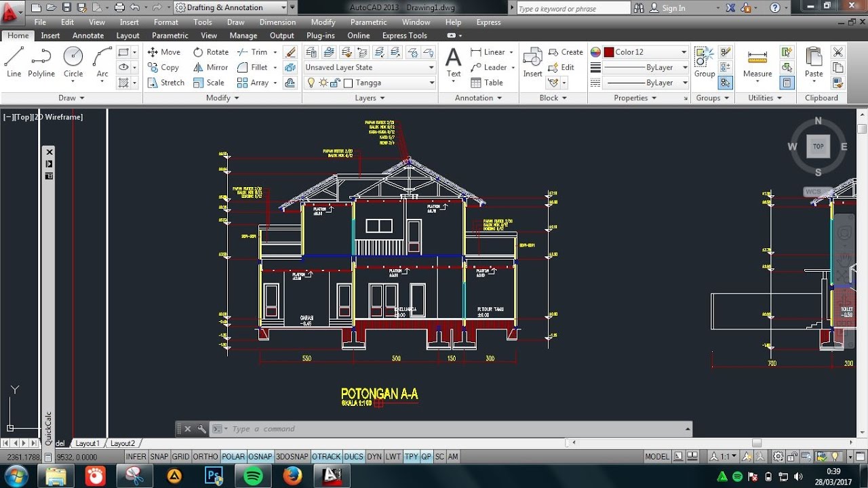This screenshot has height=488, width=868.
Task: Click the red Color 12 swatch
Action: click(609, 52)
